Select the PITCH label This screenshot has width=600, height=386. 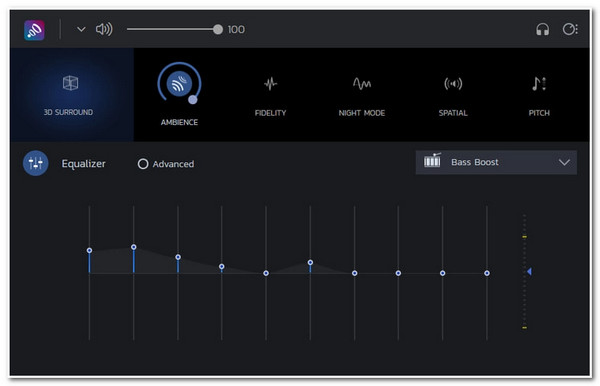[539, 113]
